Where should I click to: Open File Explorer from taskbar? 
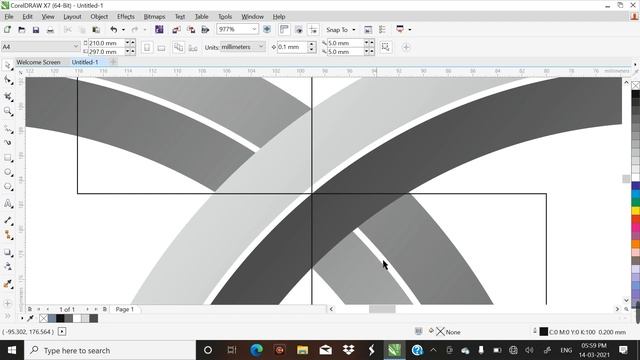pyautogui.click(x=302, y=350)
